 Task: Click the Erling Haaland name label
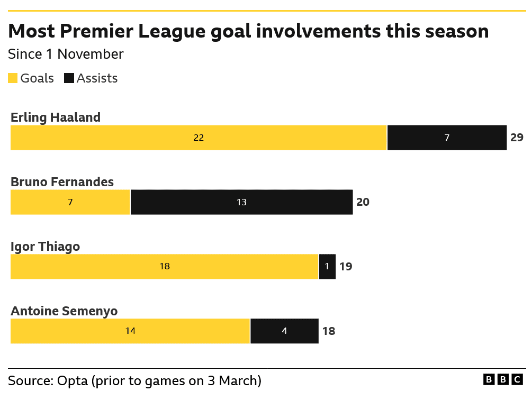point(56,117)
